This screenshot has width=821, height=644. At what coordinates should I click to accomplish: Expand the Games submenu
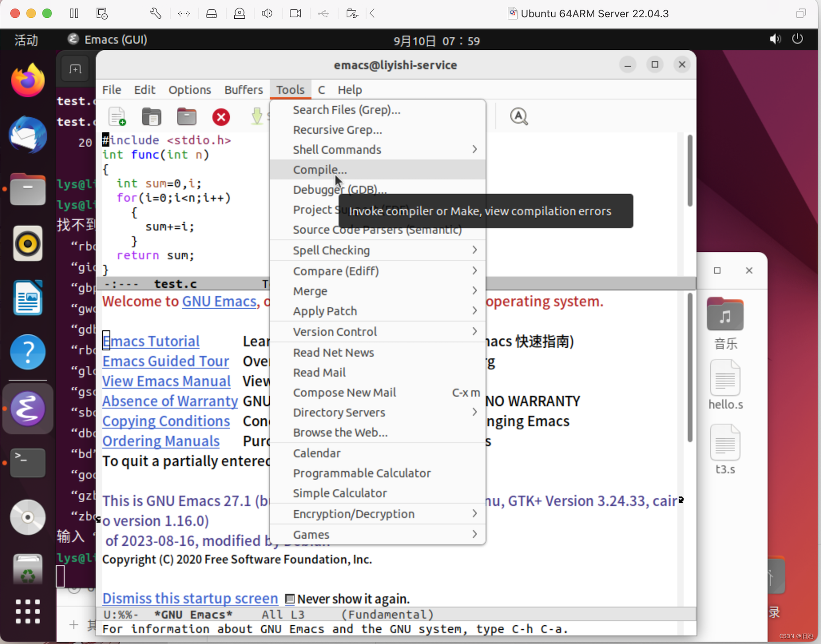[x=378, y=535]
